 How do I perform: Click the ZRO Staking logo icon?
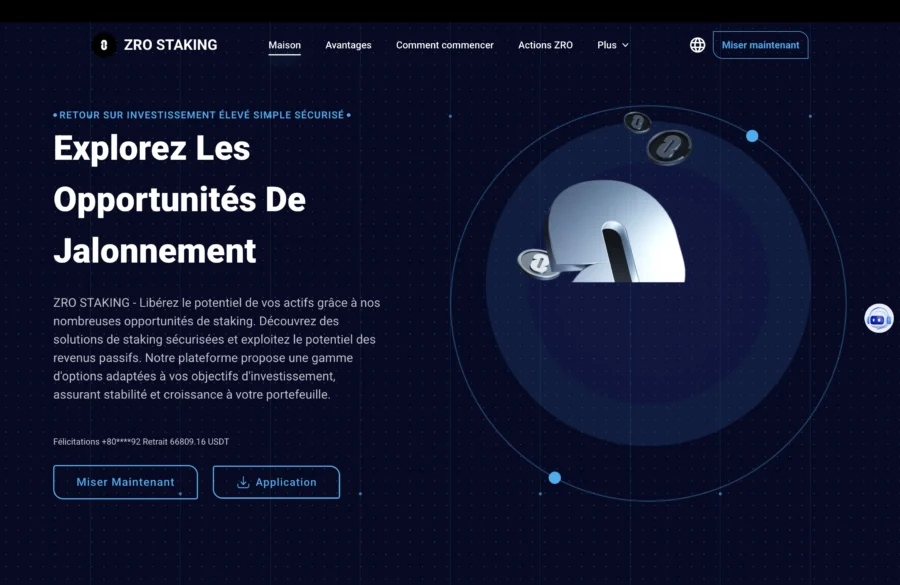coord(104,45)
